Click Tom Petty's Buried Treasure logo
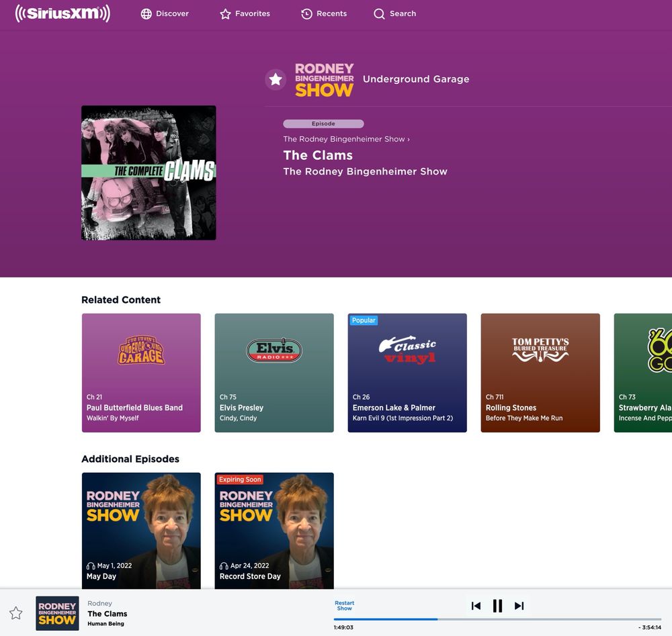This screenshot has width=672, height=636. (x=540, y=349)
